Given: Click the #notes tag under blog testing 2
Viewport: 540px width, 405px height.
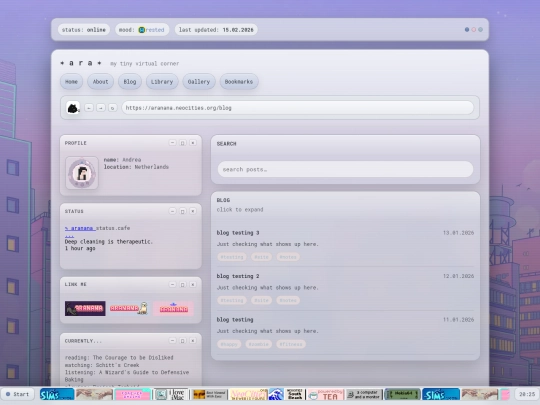Looking at the screenshot, I should [288, 300].
